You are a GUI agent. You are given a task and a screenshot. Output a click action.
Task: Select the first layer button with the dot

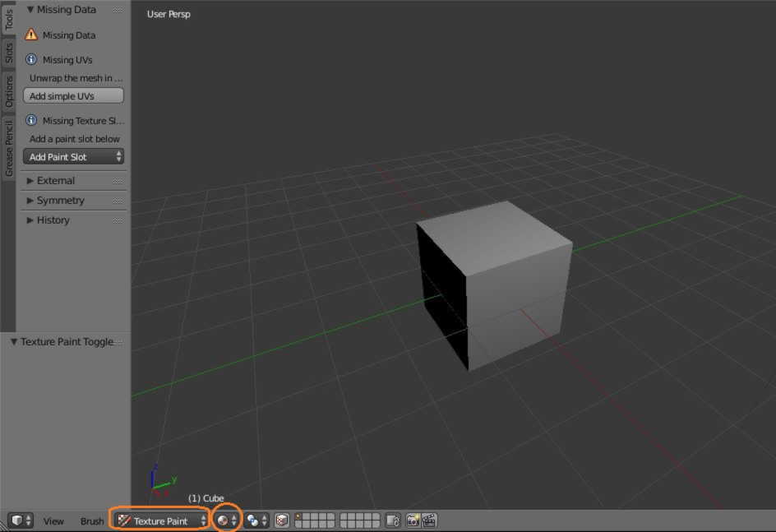298,517
